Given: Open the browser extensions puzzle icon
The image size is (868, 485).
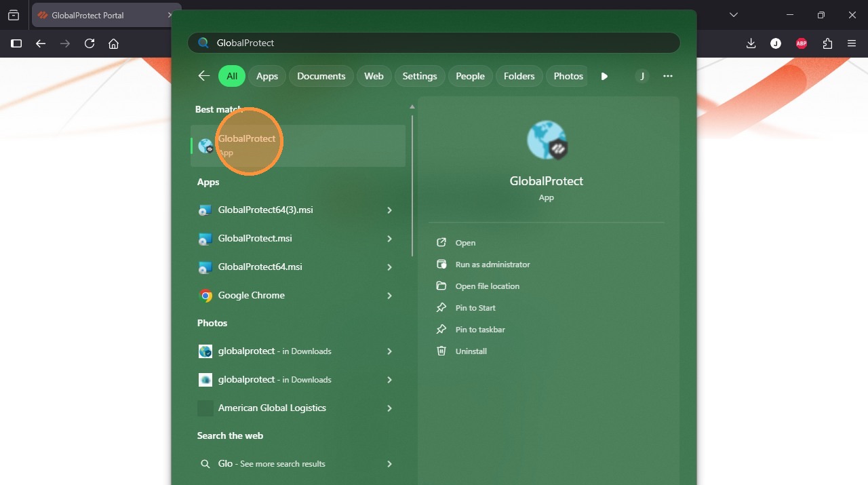Looking at the screenshot, I should tap(827, 43).
